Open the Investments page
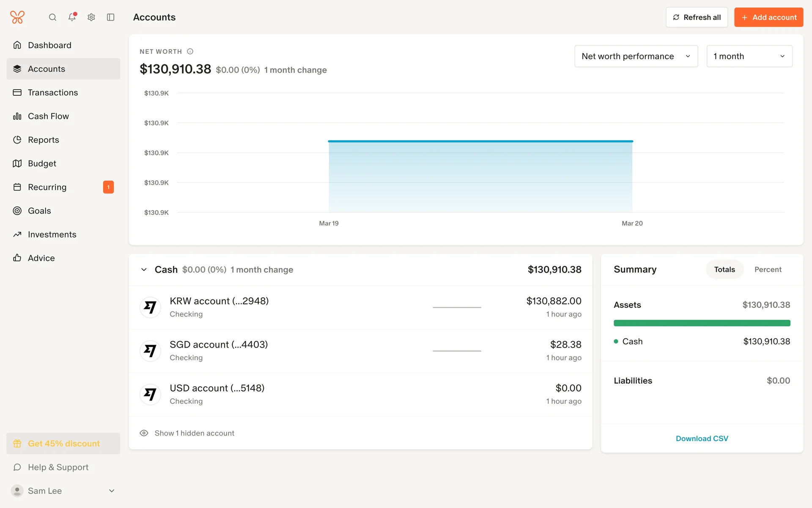 52,235
